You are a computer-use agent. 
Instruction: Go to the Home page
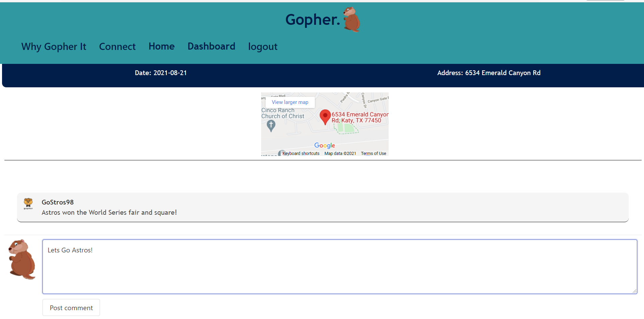pos(162,46)
